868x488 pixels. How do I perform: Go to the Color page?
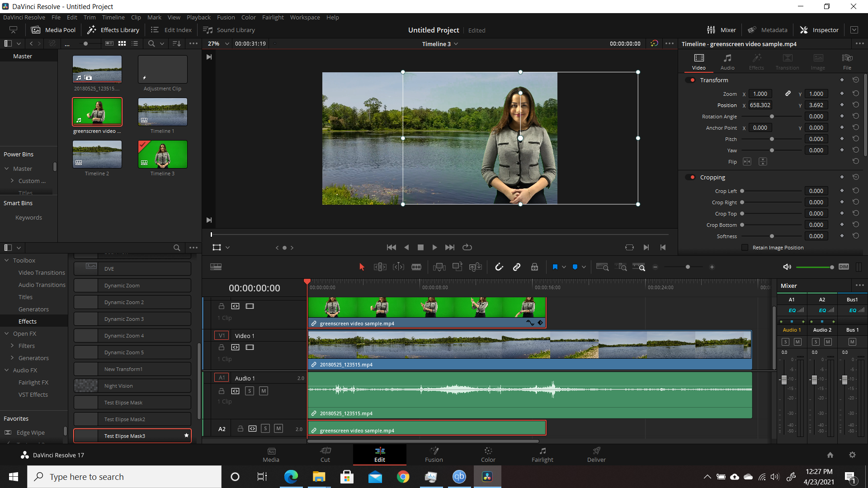[x=488, y=455]
